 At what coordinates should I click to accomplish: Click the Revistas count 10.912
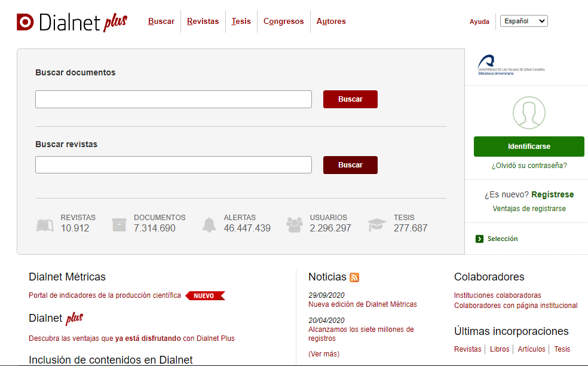click(x=75, y=228)
